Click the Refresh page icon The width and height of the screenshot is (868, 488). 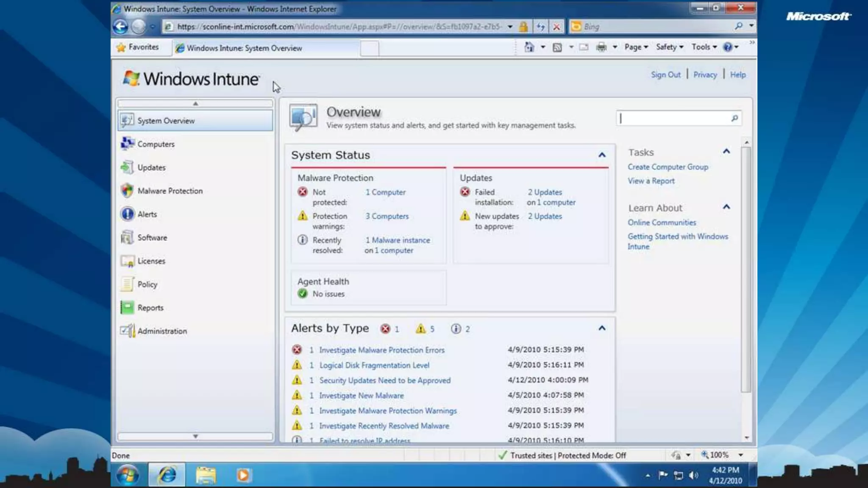tap(540, 27)
